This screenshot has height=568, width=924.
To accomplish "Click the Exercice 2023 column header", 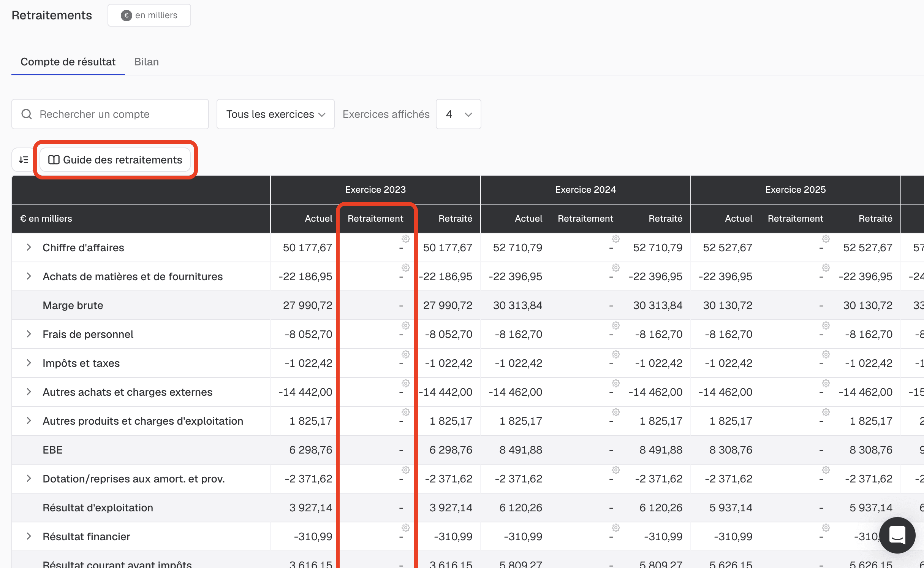I will pyautogui.click(x=375, y=189).
